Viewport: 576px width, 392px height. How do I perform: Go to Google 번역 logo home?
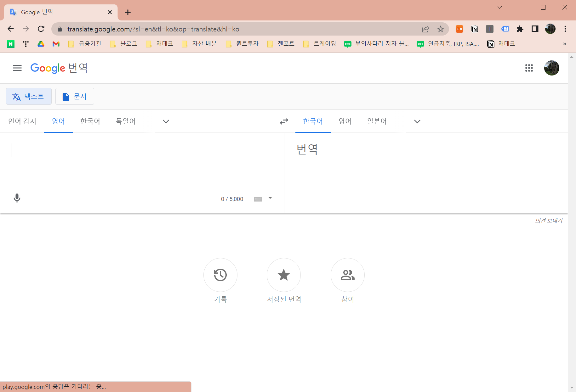(59, 68)
